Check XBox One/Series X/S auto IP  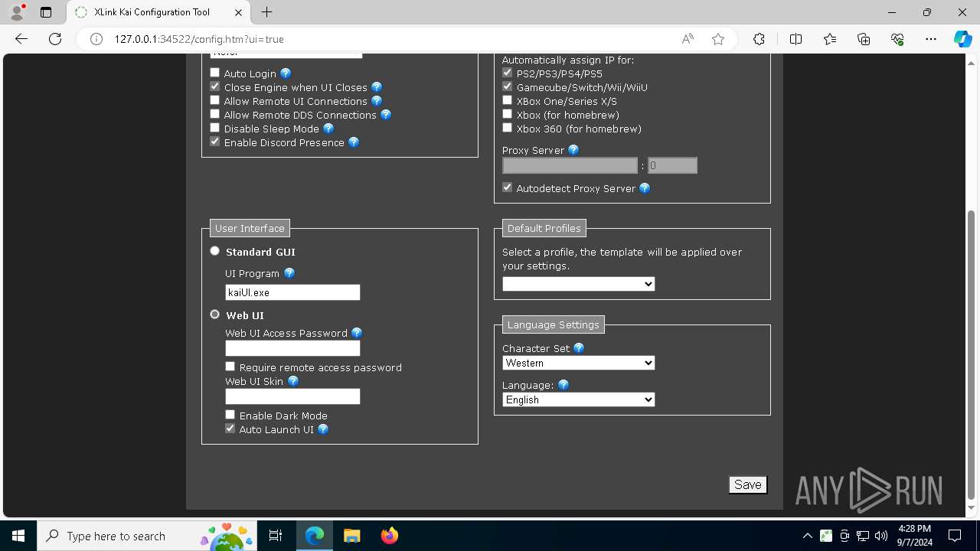[x=508, y=100]
